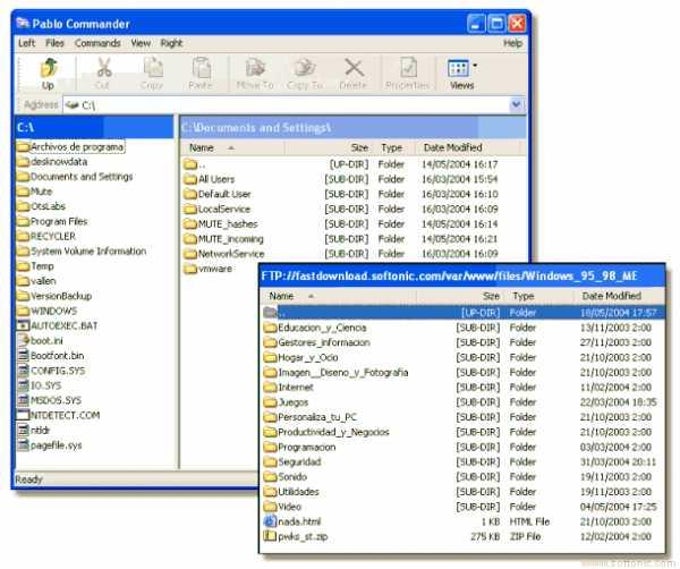Image resolution: width=680 pixels, height=569 pixels.
Task: Select All Users folder in right panel
Action: pos(209,179)
